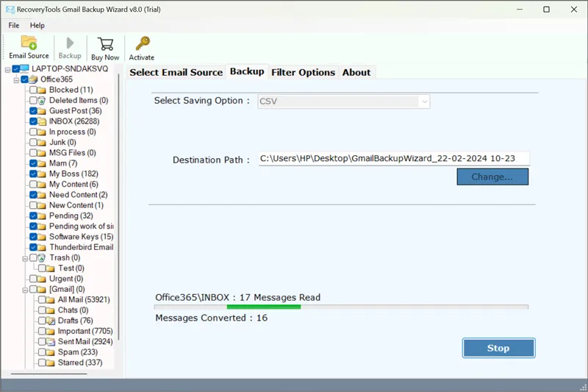
Task: Open the File menu
Action: pos(13,26)
